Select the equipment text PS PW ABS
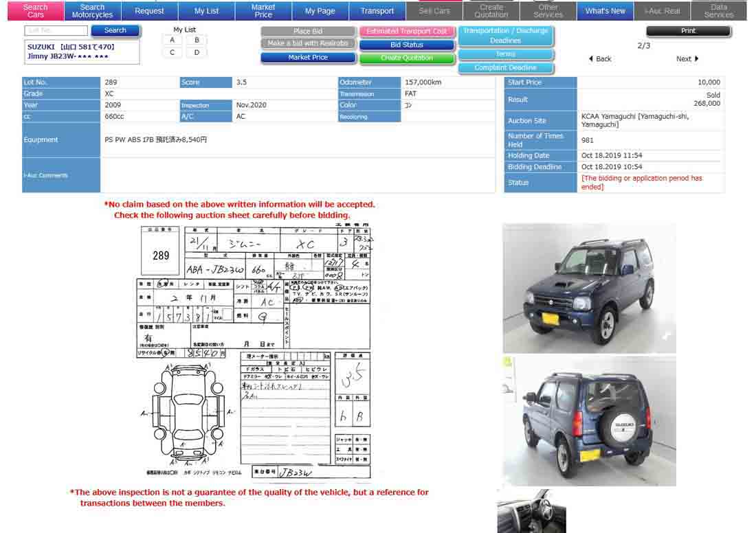The image size is (756, 533). coord(156,139)
